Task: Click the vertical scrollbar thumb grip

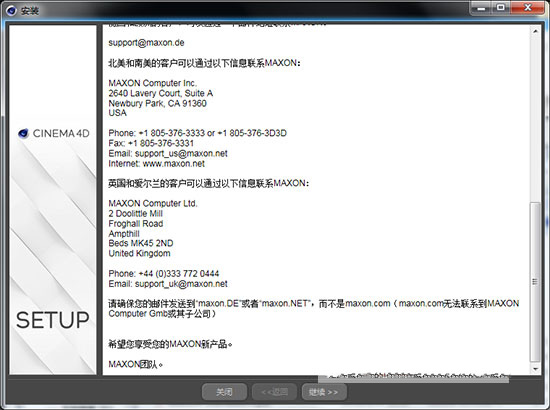Action: point(535,282)
